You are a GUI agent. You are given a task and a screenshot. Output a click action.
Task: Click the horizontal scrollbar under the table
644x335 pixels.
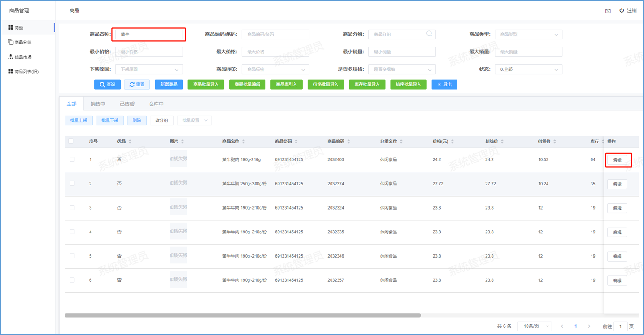point(242,315)
